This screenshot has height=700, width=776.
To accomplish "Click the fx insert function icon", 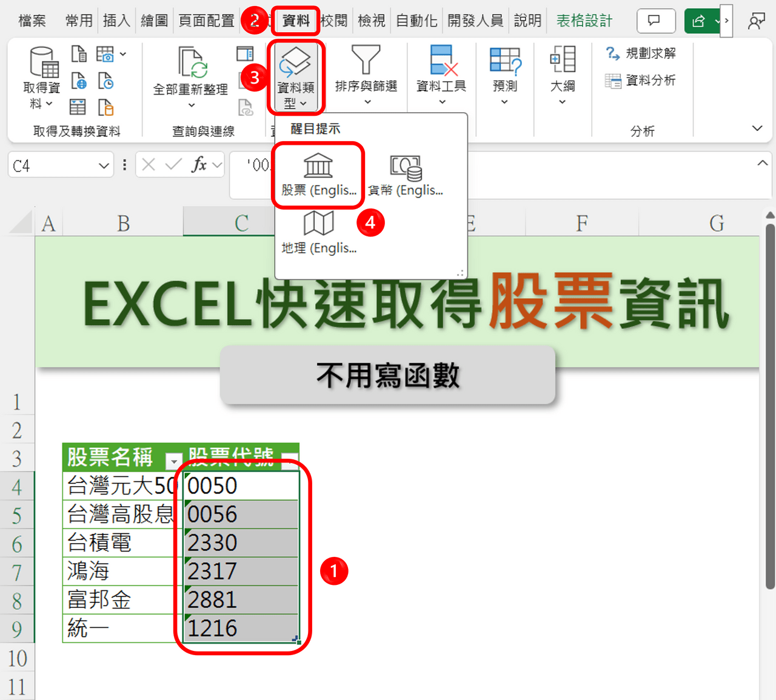I will pyautogui.click(x=199, y=164).
